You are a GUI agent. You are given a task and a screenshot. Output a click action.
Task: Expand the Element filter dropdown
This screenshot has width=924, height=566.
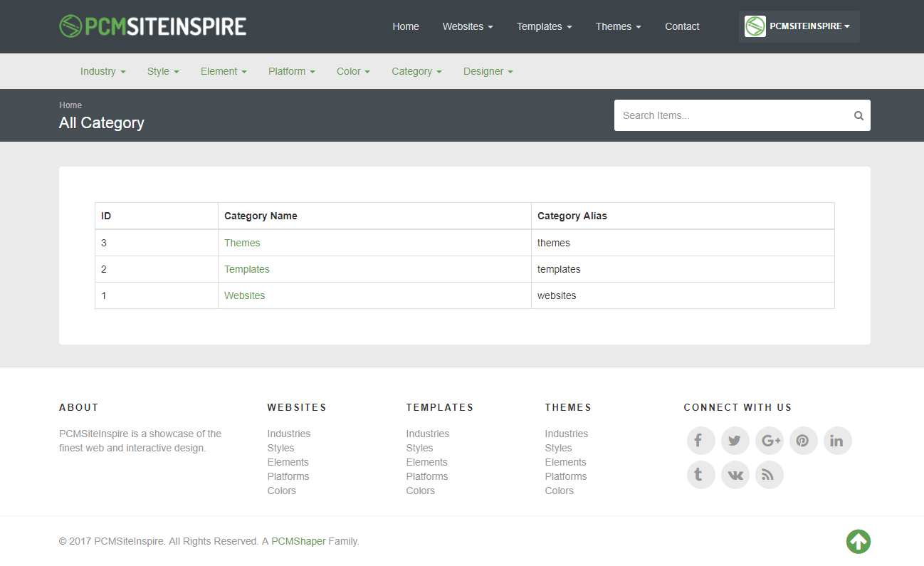(x=224, y=71)
